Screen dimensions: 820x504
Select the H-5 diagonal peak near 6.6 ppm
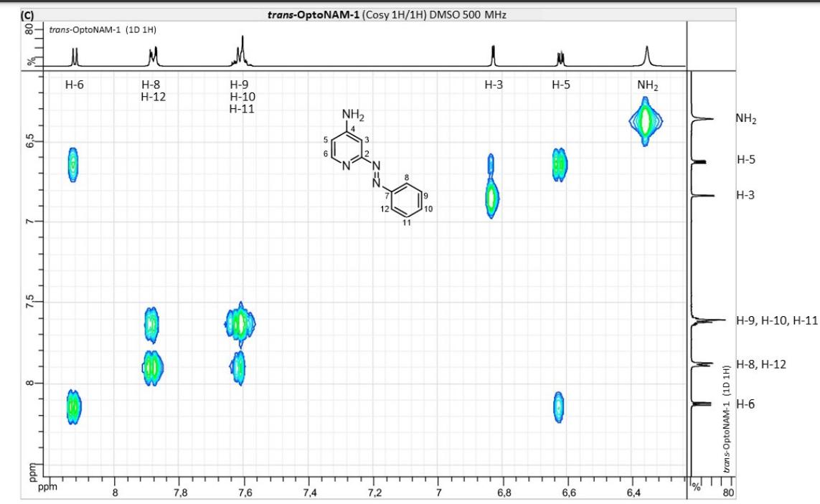pos(560,164)
